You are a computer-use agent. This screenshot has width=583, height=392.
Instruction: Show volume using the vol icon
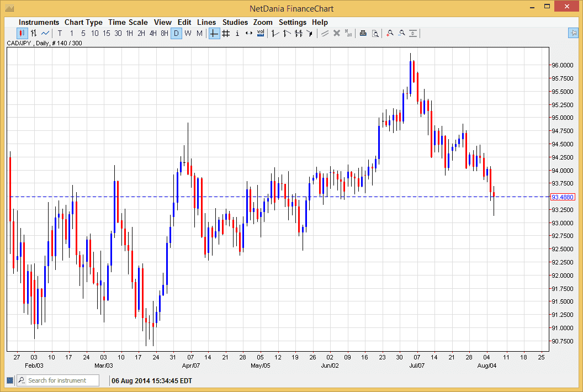260,33
